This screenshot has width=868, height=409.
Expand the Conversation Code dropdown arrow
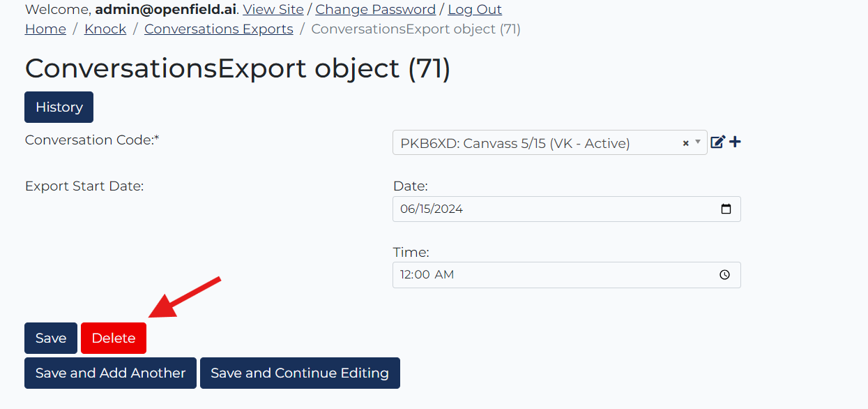pos(699,142)
